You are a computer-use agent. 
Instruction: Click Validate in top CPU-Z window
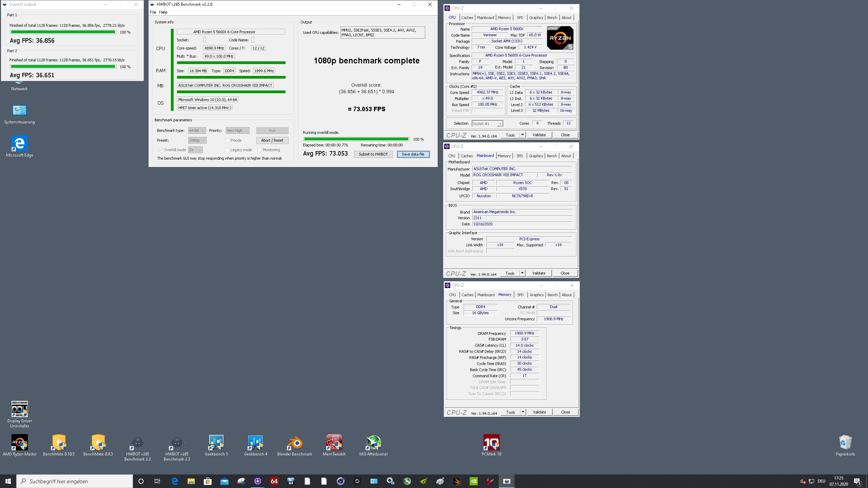[539, 135]
